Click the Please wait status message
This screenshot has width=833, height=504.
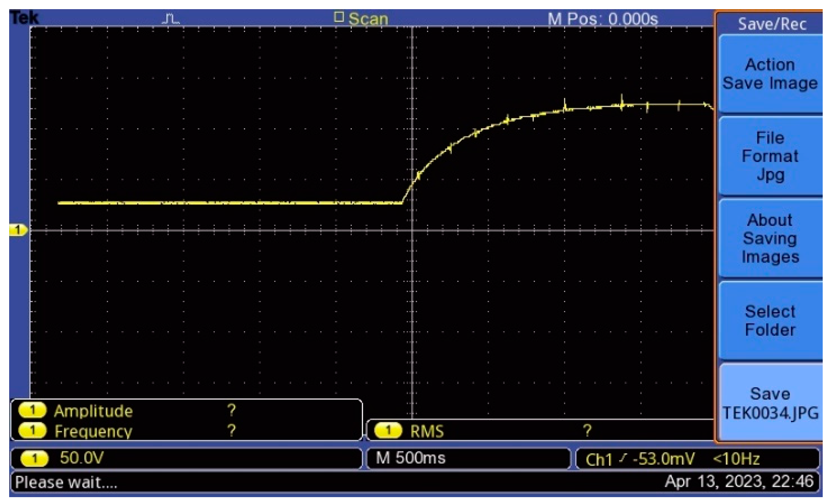pos(66,482)
